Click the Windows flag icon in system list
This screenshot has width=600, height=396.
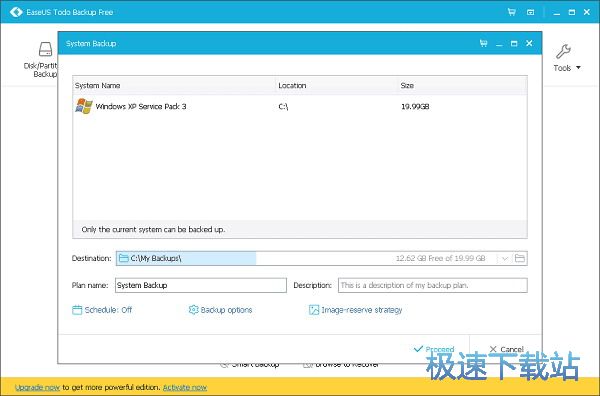[84, 106]
